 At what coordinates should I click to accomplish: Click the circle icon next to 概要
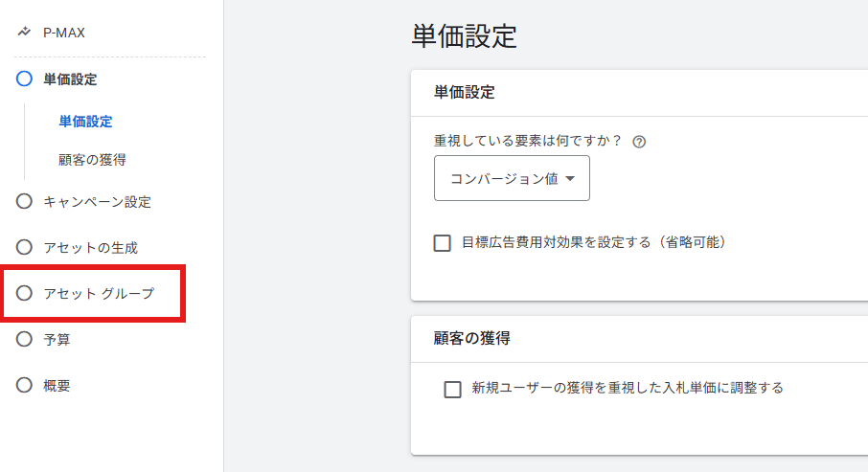tap(25, 385)
